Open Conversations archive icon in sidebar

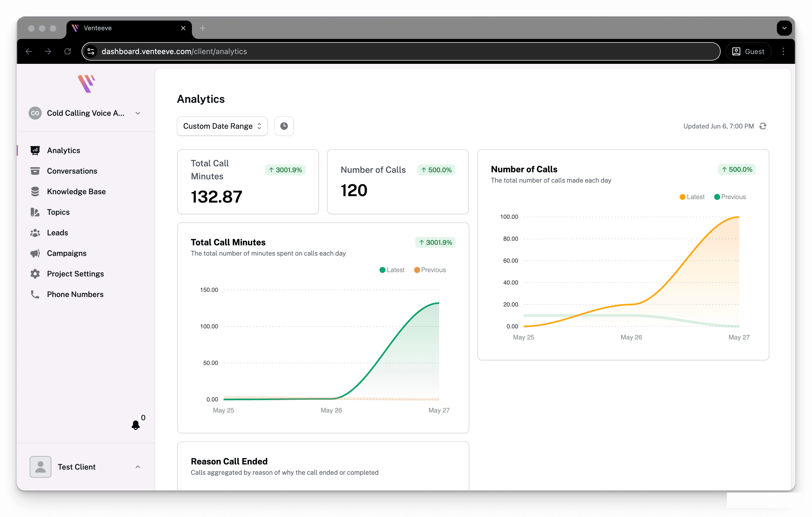click(x=35, y=171)
